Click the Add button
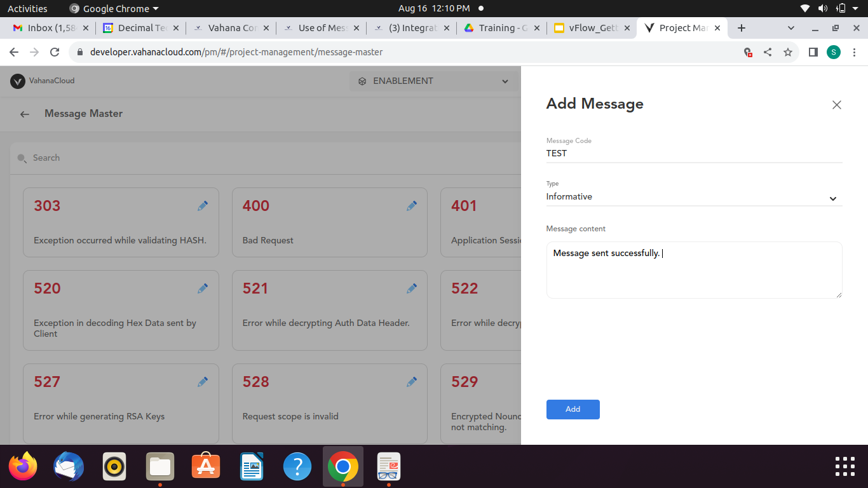Viewport: 868px width, 488px height. [x=573, y=409]
